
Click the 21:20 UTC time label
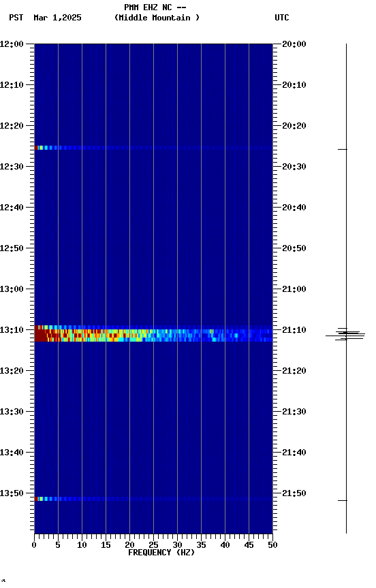[x=294, y=371]
